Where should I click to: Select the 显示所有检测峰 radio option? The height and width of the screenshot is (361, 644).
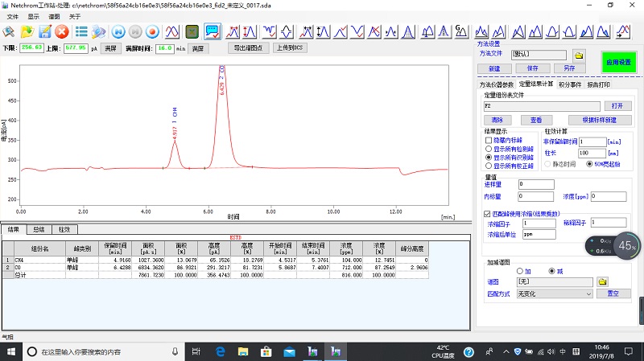click(489, 149)
